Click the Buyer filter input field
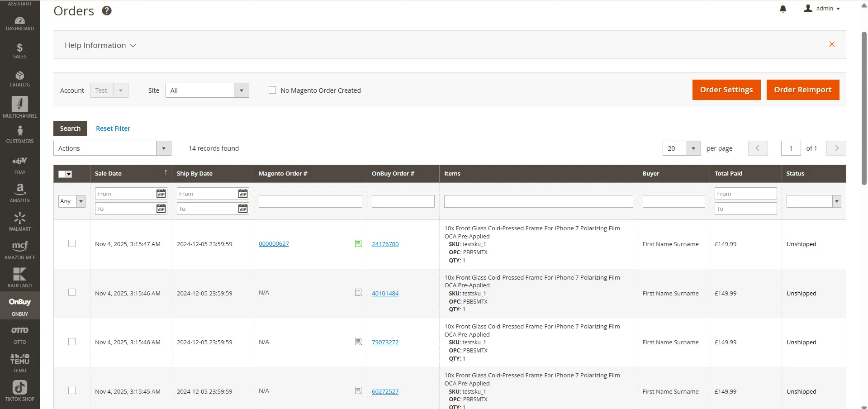868x409 pixels. (x=674, y=201)
